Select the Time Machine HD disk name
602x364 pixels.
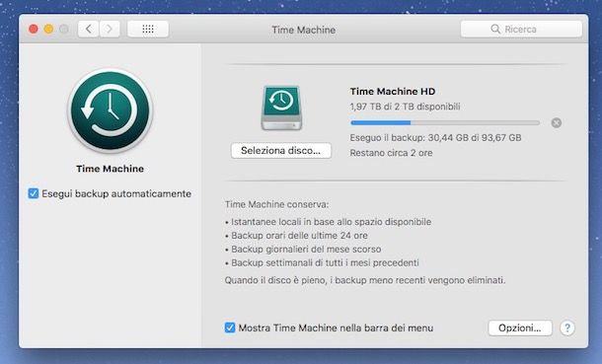[393, 92]
